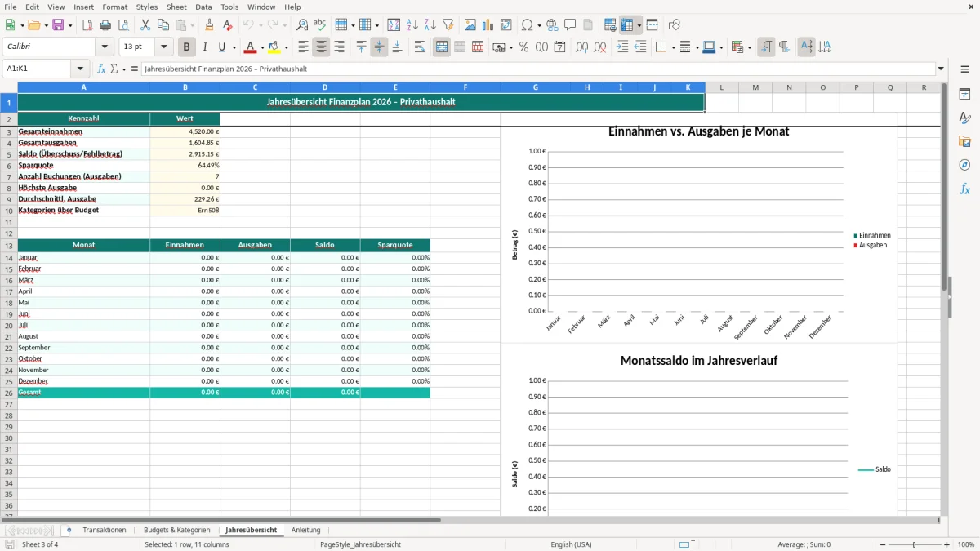Toggle Print Preview

click(x=123, y=25)
